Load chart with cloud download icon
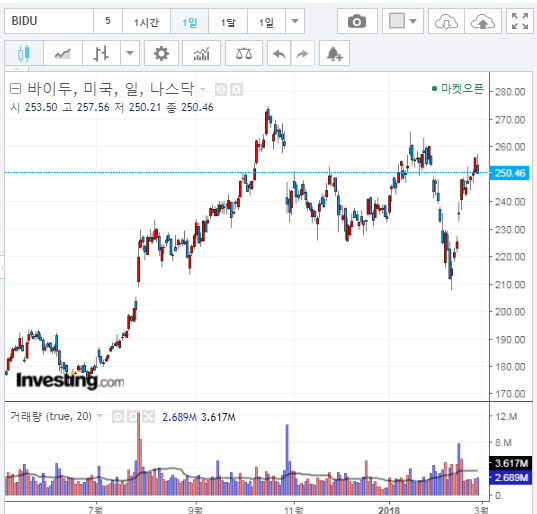 pyautogui.click(x=446, y=21)
